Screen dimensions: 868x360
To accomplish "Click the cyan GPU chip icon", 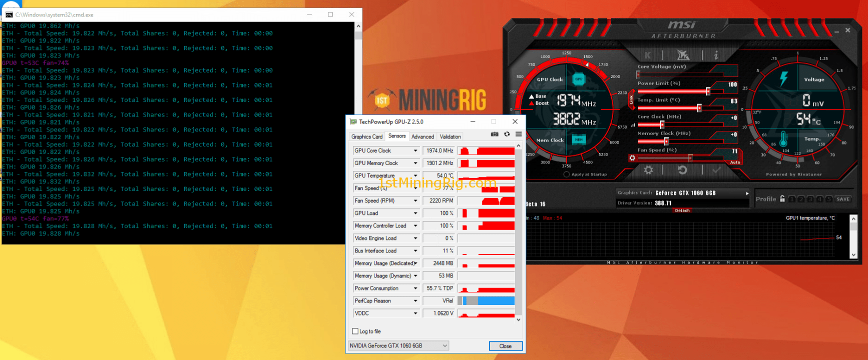I will click(579, 79).
